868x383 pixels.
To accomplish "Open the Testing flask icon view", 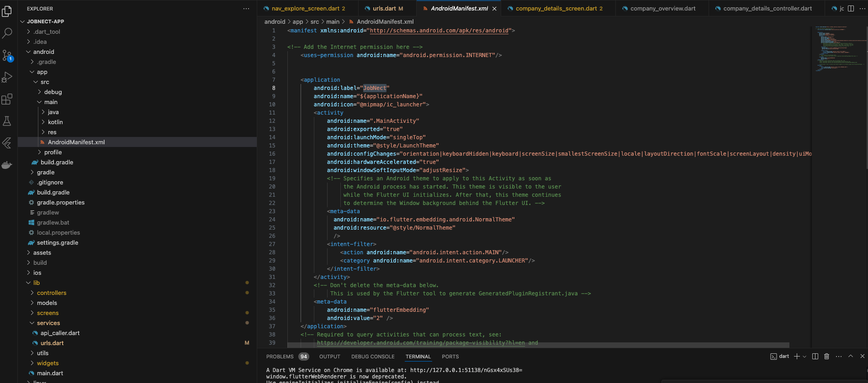I will coord(7,121).
